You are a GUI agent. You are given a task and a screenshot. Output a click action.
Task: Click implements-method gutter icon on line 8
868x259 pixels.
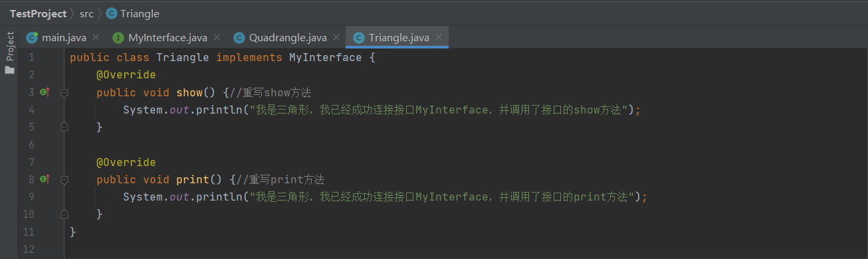pyautogui.click(x=45, y=179)
